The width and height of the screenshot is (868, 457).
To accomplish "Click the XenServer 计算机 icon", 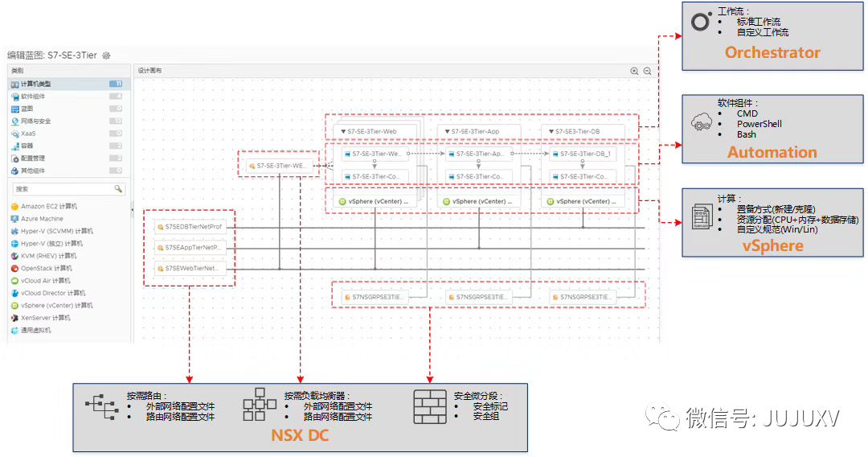I will (x=15, y=318).
